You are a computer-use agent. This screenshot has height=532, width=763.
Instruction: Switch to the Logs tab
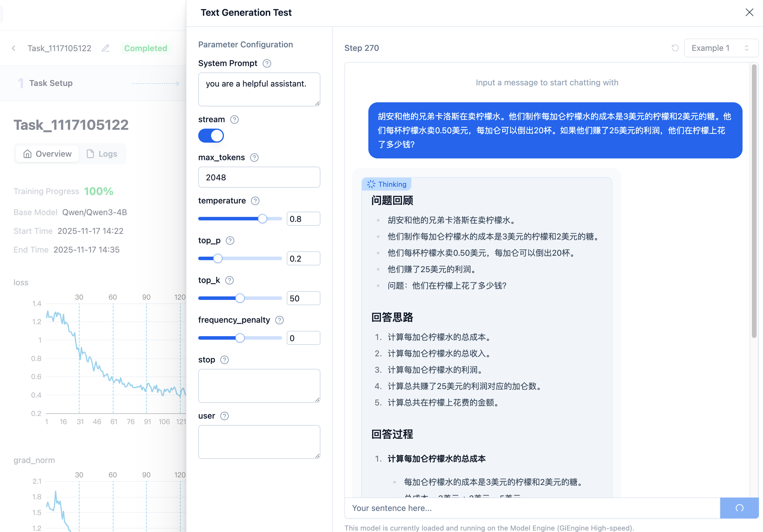pyautogui.click(x=102, y=153)
